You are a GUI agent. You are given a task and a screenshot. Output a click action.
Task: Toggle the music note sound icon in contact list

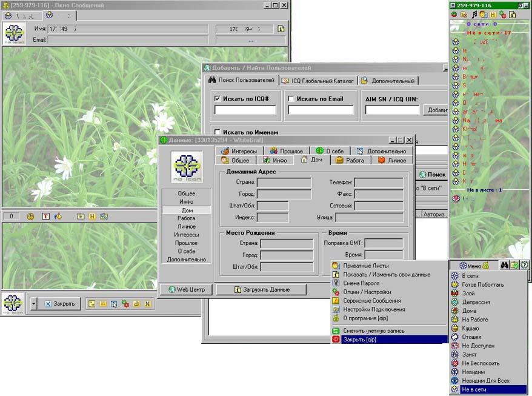pyautogui.click(x=474, y=15)
